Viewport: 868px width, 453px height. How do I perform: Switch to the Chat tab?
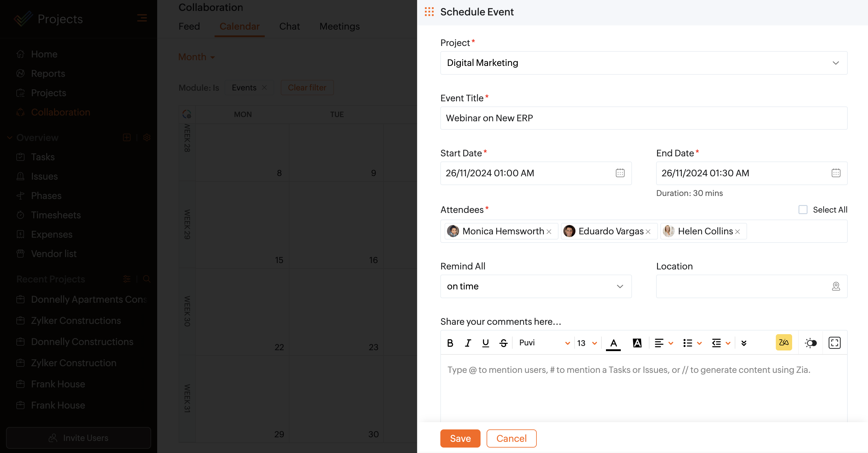[289, 26]
